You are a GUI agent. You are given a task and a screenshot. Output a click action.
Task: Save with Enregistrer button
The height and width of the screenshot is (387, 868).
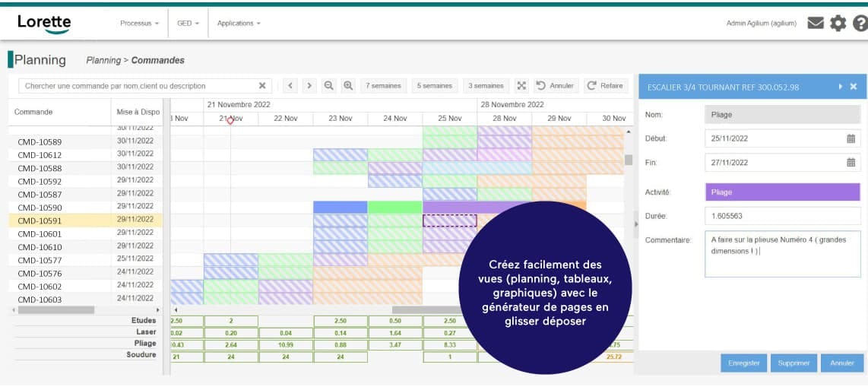(743, 363)
